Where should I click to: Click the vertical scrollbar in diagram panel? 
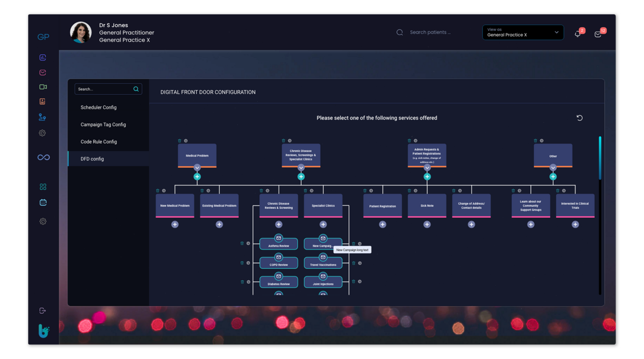click(600, 158)
